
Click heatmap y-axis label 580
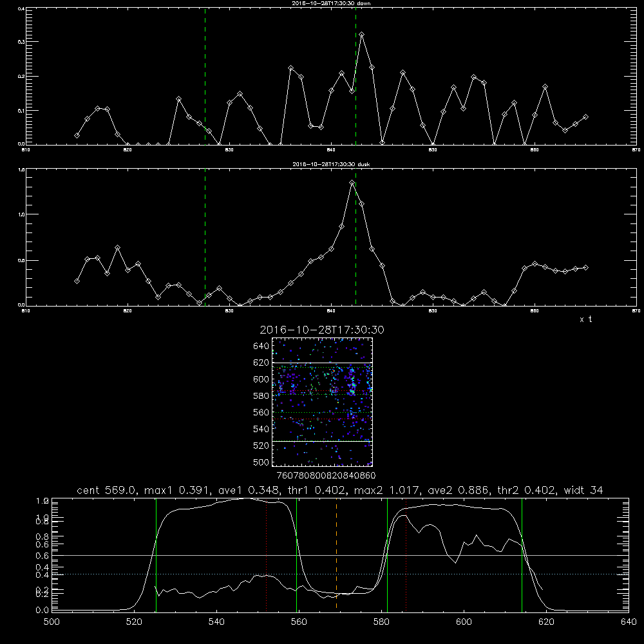[261, 396]
